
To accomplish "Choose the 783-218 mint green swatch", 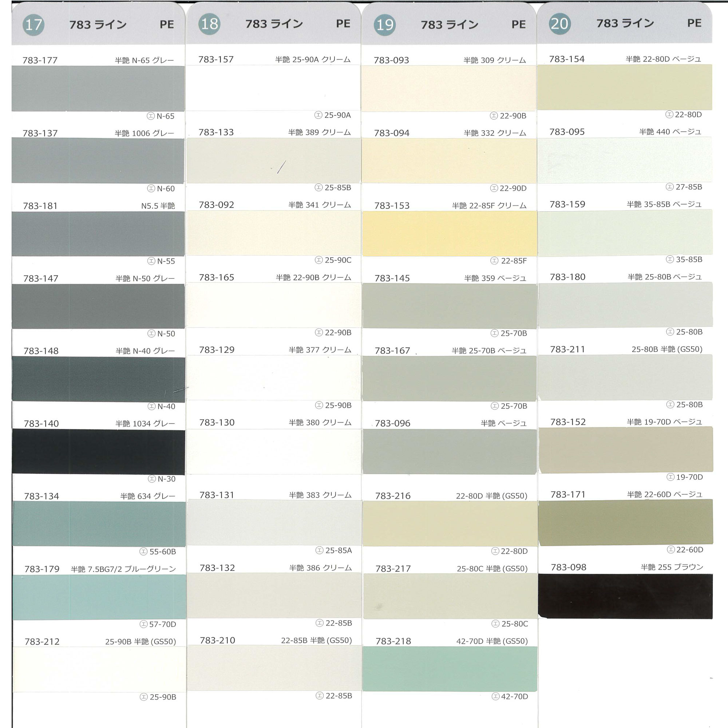I will [450, 669].
